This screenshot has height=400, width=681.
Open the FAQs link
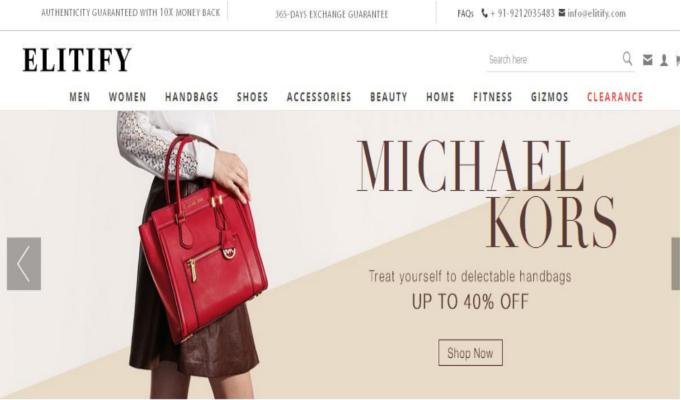pos(465,13)
